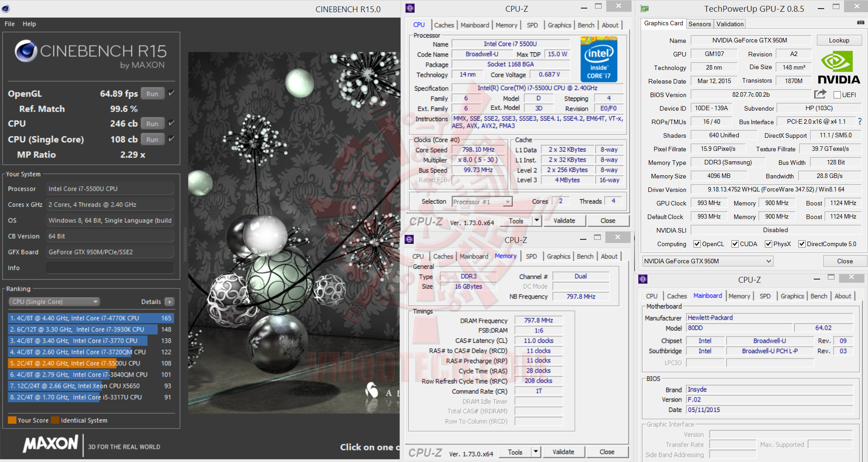This screenshot has height=462, width=868.
Task: Open the GPU selector dropdown GeForce GTX 950M
Action: click(708, 261)
